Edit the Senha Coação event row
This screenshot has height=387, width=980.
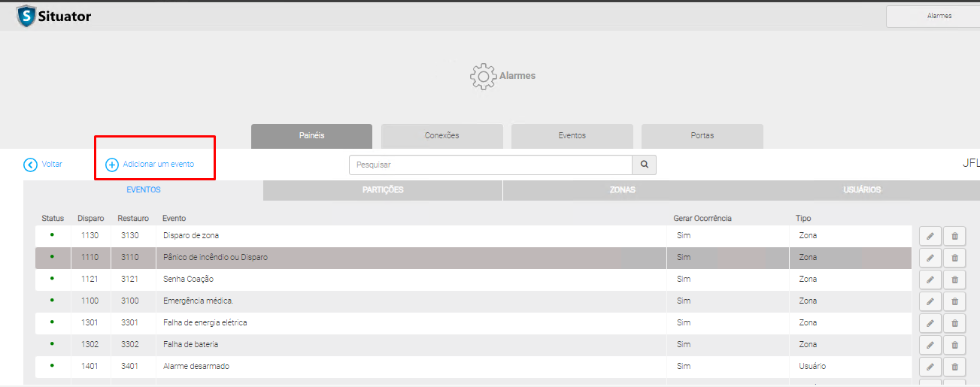930,280
